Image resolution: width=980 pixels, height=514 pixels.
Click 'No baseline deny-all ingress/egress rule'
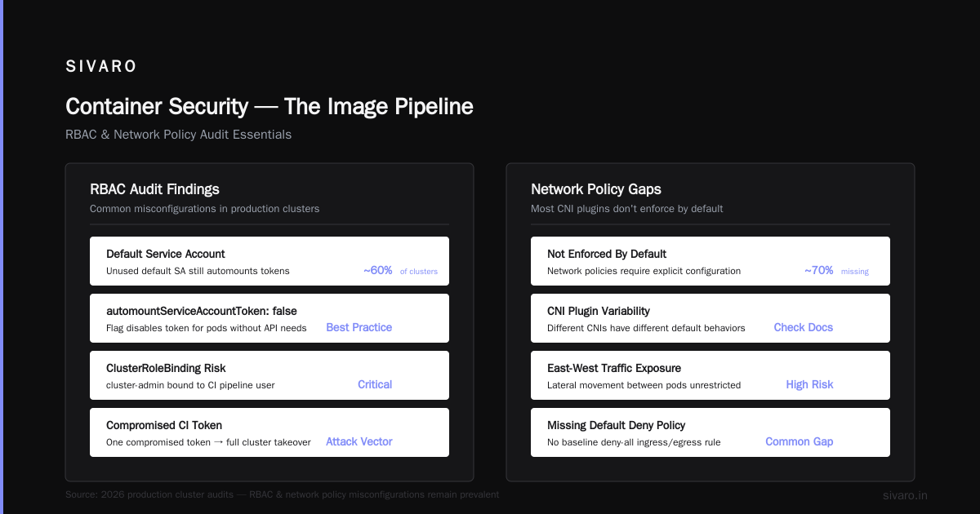point(634,442)
